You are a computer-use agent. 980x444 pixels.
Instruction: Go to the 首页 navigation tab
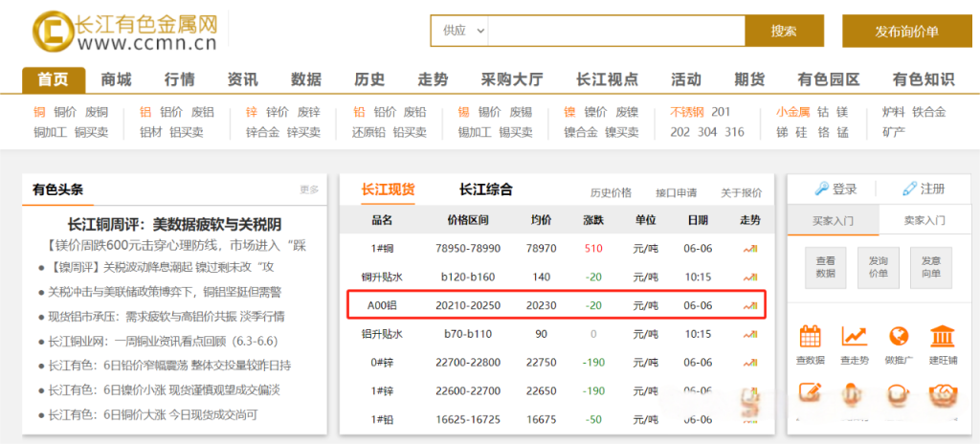click(x=54, y=80)
